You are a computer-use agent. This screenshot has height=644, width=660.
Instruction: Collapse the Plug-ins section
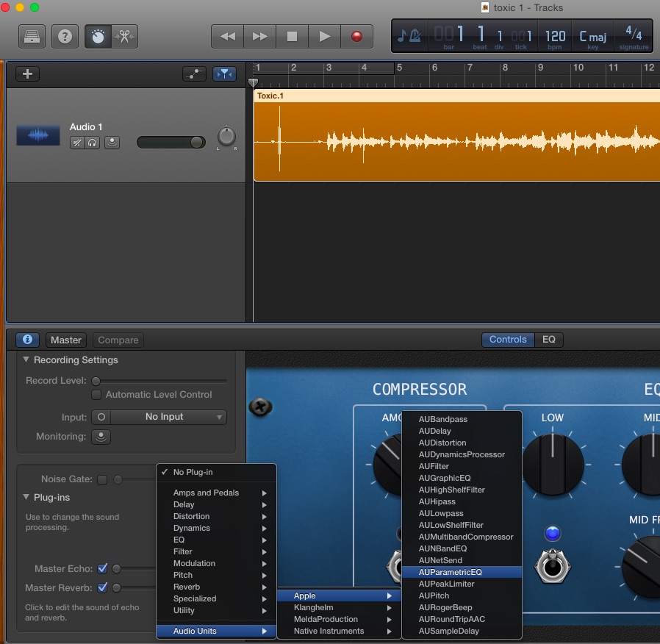(26, 497)
